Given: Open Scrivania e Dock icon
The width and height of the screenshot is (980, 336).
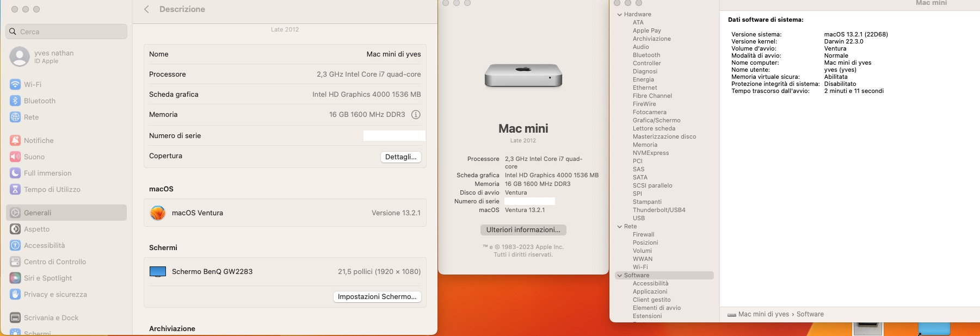Looking at the screenshot, I should tap(15, 318).
